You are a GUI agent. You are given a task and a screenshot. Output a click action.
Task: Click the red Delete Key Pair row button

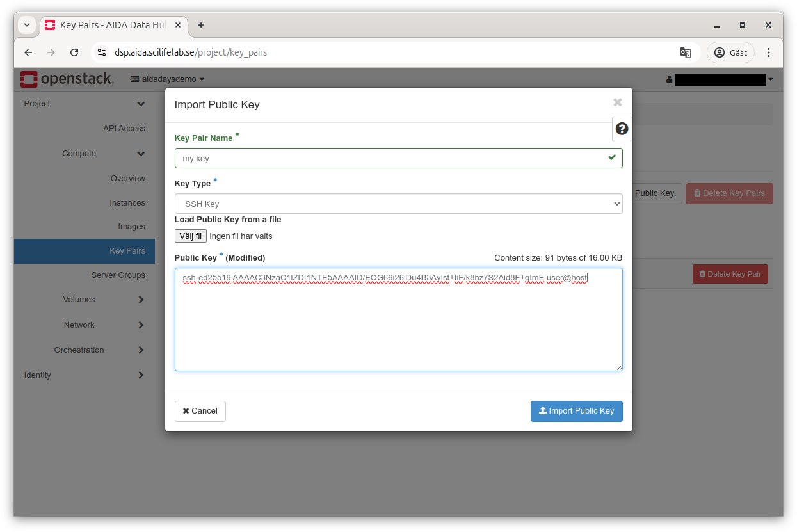point(730,274)
